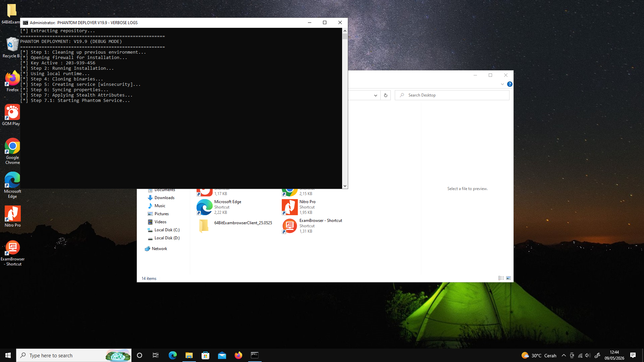Show hidden system tray icons
644x362 pixels.
click(564, 356)
